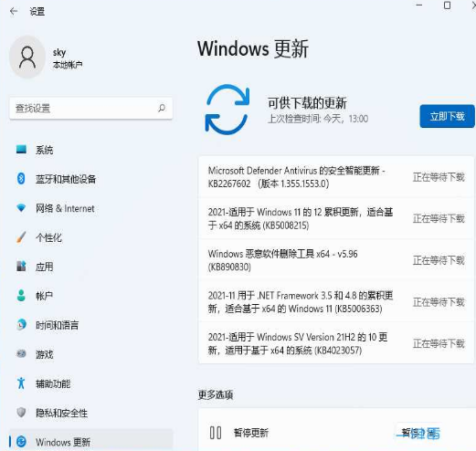This screenshot has height=451, width=476.
Task: Click the 更多选项 heading
Action: 216,394
